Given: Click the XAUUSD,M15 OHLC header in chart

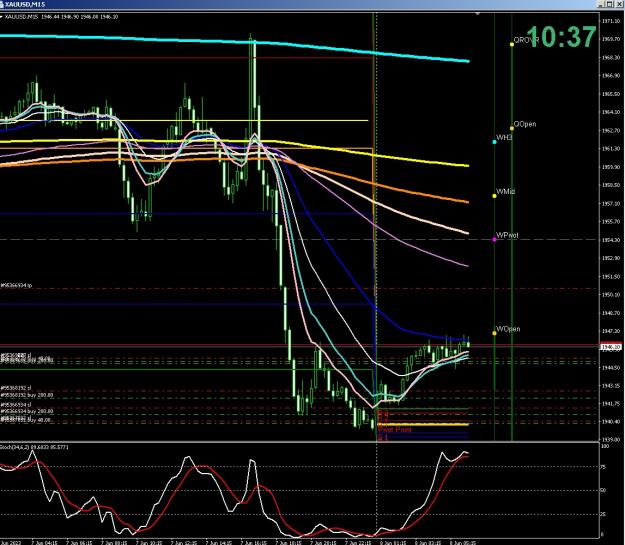Looking at the screenshot, I should [x=61, y=17].
